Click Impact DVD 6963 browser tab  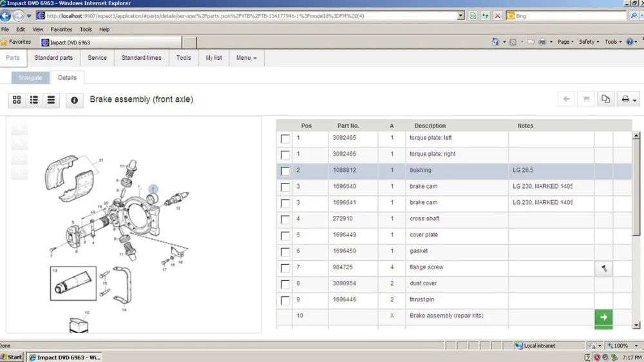pyautogui.click(x=111, y=43)
